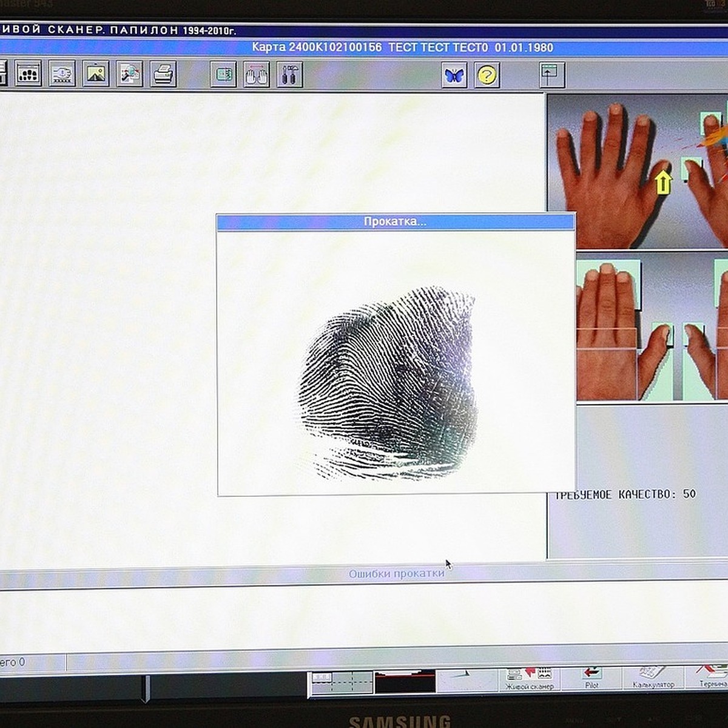The height and width of the screenshot is (728, 728).
Task: Click the fingerprint scanner strip toolbar icon
Action: pyautogui.click(x=62, y=74)
